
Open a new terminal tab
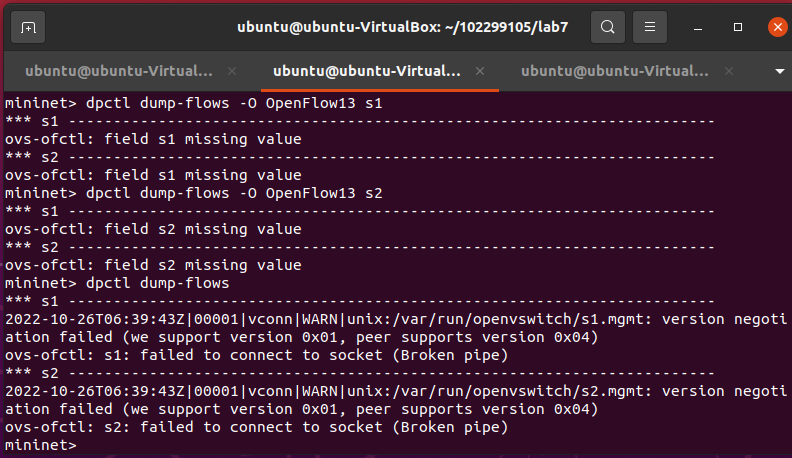tap(29, 27)
